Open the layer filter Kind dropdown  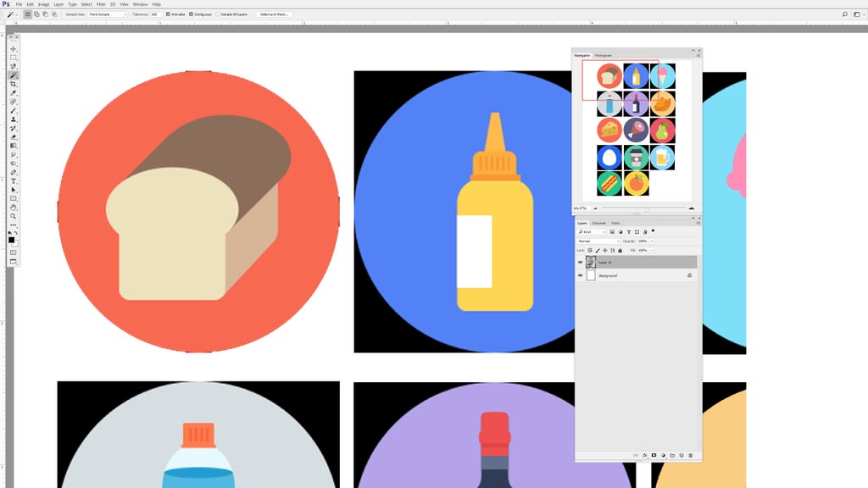(593, 232)
